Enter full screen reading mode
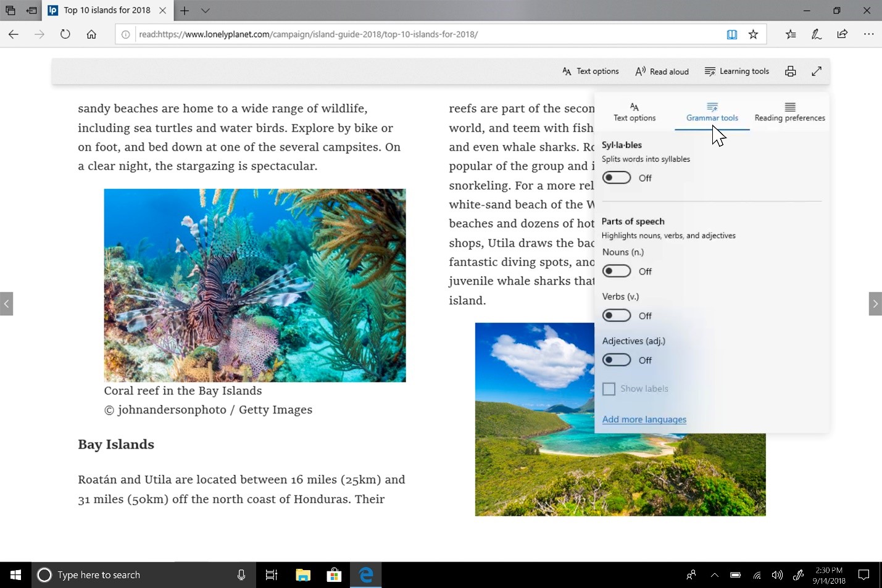882x588 pixels. [x=817, y=72]
